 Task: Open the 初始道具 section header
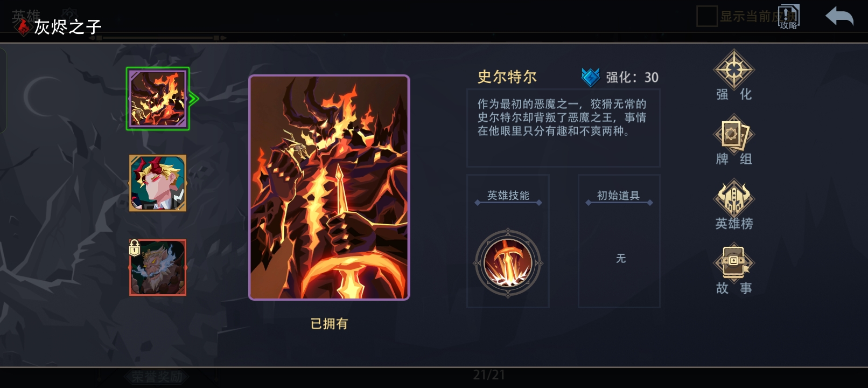[x=619, y=196]
